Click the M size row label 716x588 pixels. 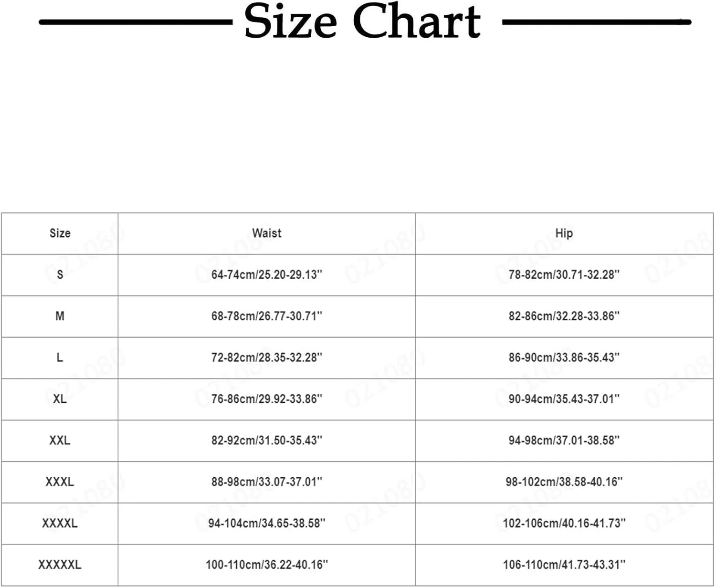pyautogui.click(x=60, y=316)
